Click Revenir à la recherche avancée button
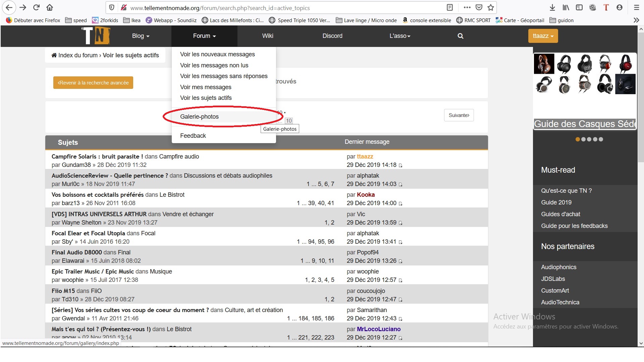Screen dimensions: 644x362 tap(93, 83)
